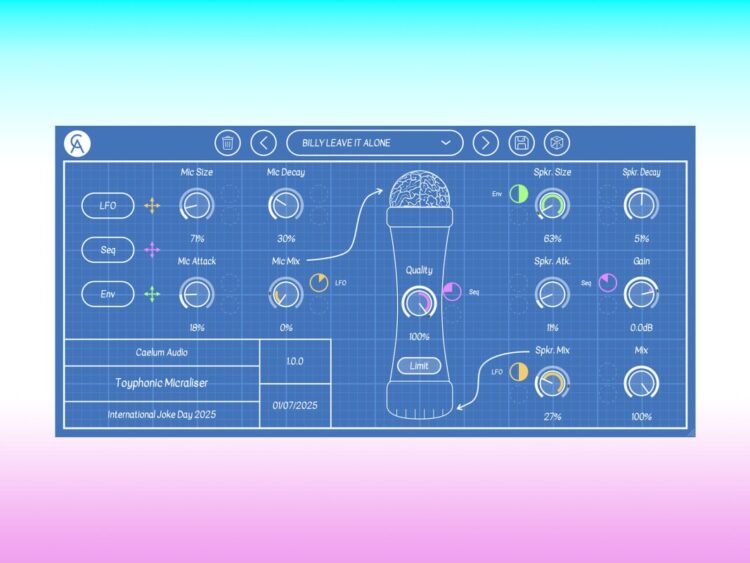Click the randomize dice cube icon
Screen dimensions: 750x563
556,143
